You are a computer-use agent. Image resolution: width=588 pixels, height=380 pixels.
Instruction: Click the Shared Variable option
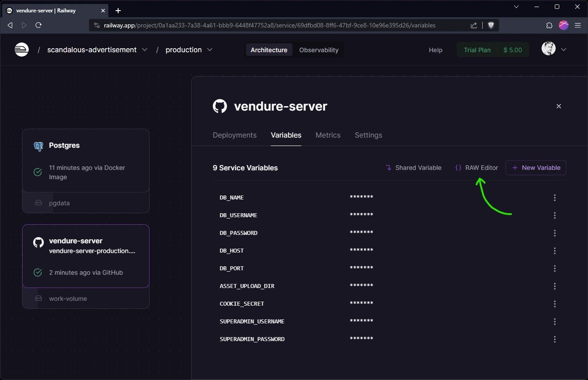click(x=413, y=168)
